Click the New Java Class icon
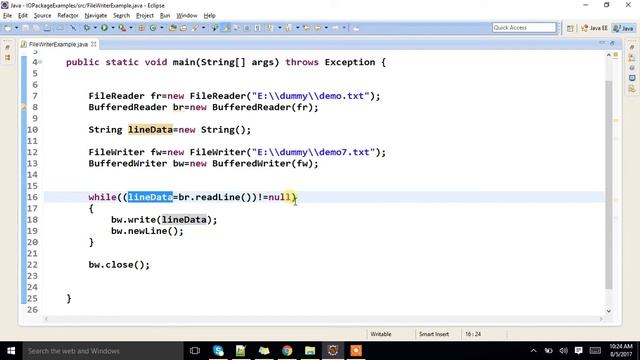 153,28
